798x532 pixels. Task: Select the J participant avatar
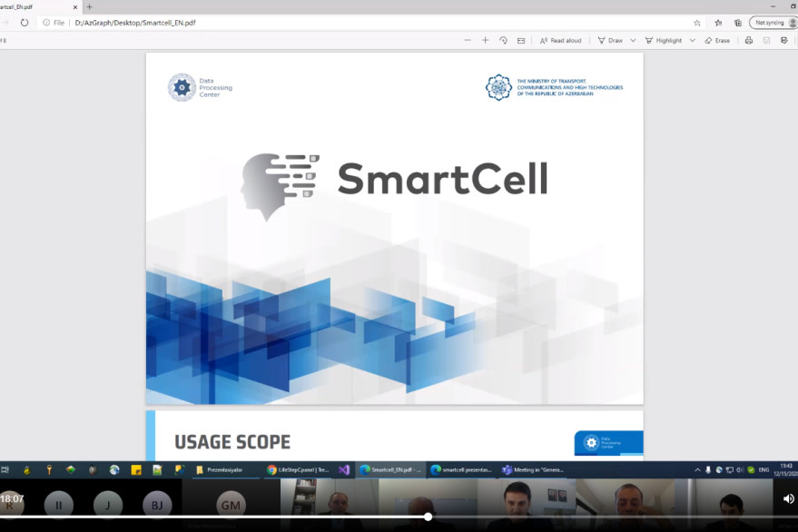coord(108,505)
